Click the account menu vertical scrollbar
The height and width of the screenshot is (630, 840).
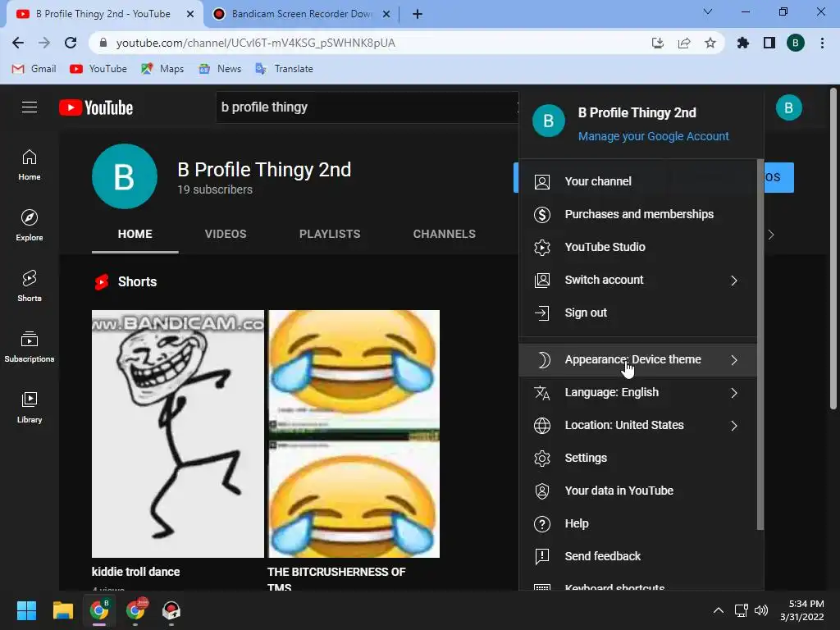point(760,345)
